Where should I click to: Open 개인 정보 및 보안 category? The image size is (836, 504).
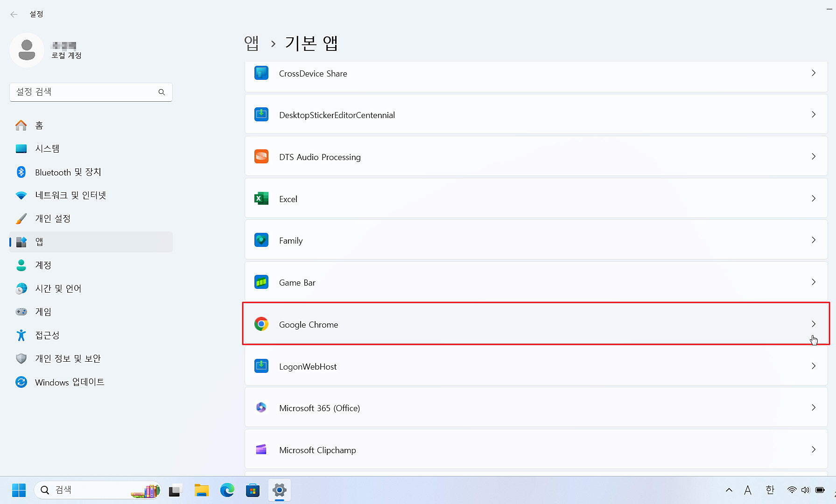[91, 358]
